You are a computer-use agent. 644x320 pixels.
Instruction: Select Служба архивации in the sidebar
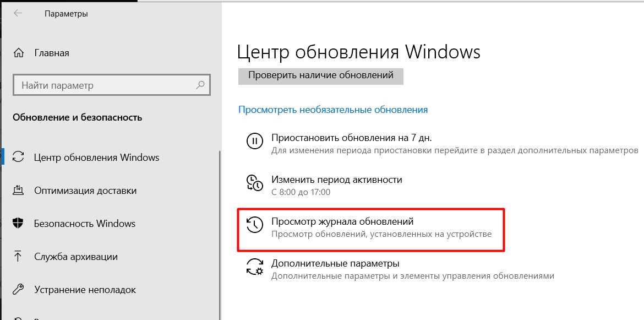point(110,257)
